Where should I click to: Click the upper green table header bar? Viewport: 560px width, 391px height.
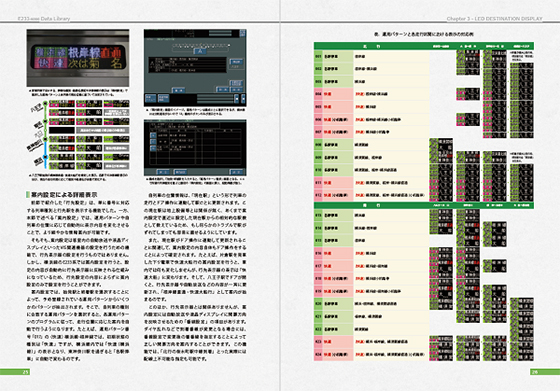(424, 46)
